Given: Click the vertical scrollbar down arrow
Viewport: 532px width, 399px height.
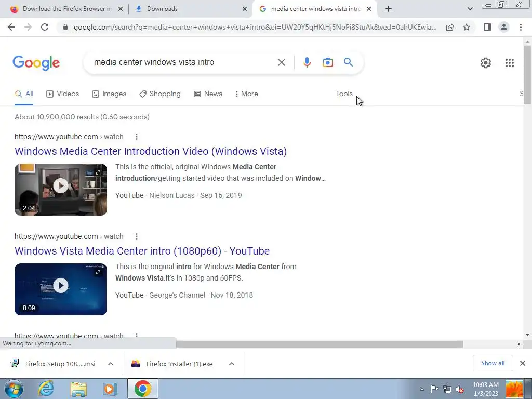Looking at the screenshot, I should 527,335.
